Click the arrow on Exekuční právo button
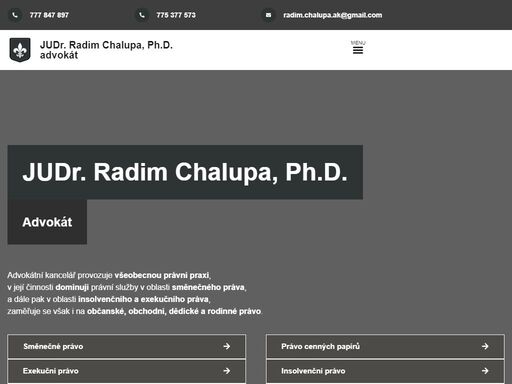Image resolution: width=512 pixels, height=384 pixels. point(227,371)
